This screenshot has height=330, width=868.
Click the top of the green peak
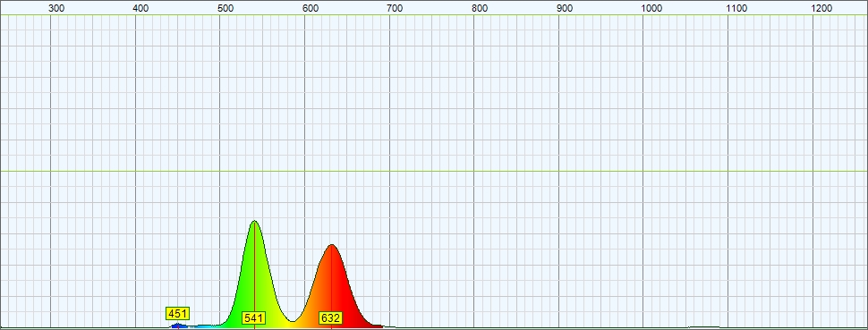[x=255, y=222]
